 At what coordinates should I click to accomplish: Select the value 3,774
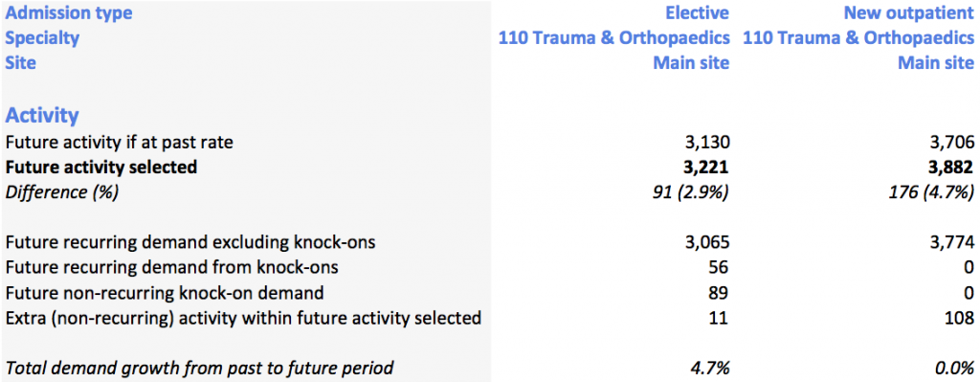click(949, 242)
